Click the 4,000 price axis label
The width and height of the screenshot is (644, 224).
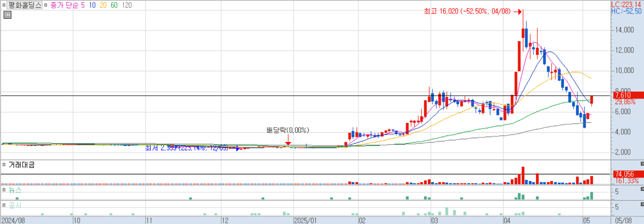coord(623,132)
